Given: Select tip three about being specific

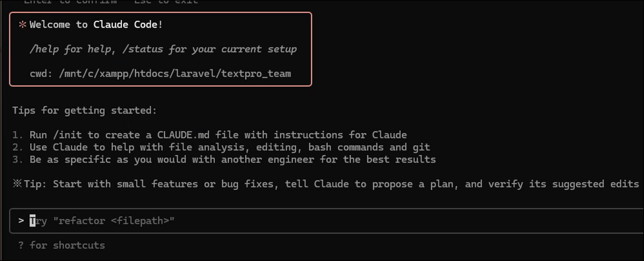Looking at the screenshot, I should coord(224,160).
